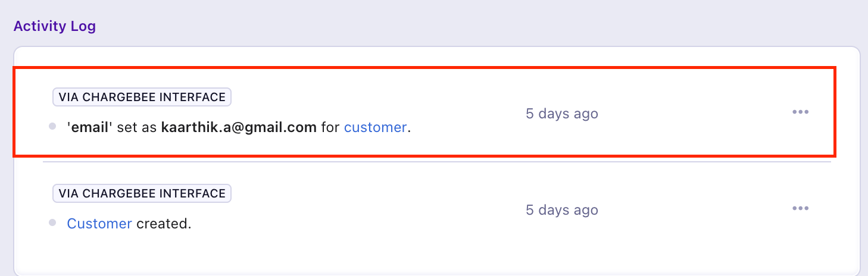
Task: Click VIA CHARGEBEE INTERFACE badge above Customer created
Action: [142, 193]
